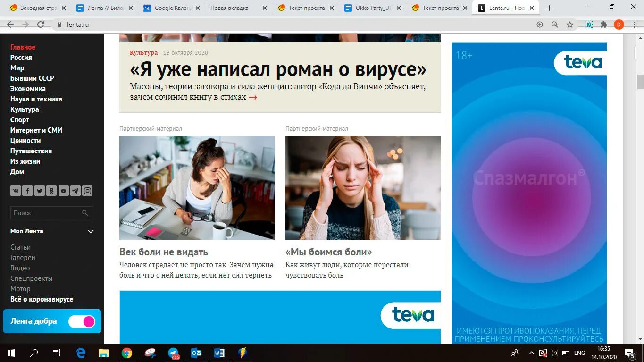This screenshot has width=644, height=362.
Task: Click the install plus icon in address bar
Action: 540,25
